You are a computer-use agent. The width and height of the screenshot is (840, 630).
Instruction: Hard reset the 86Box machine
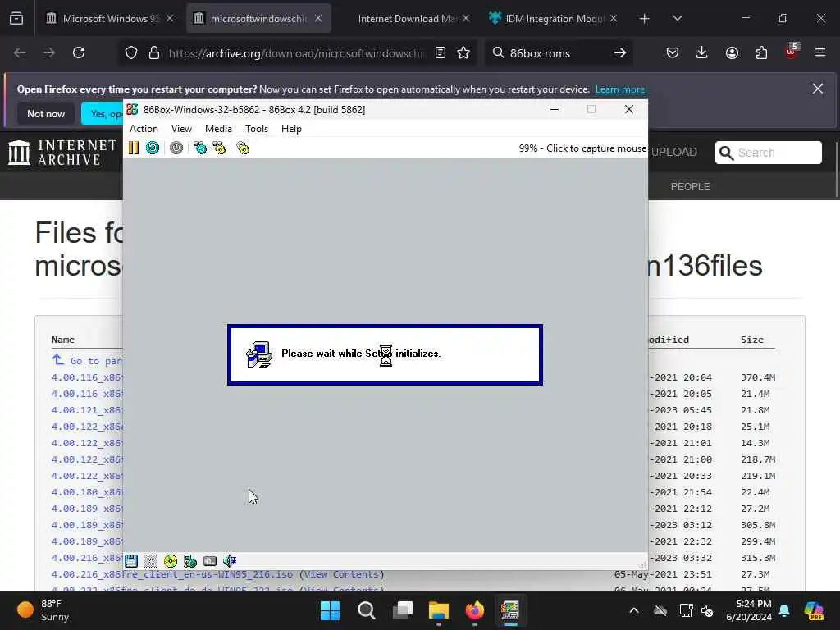coord(152,148)
